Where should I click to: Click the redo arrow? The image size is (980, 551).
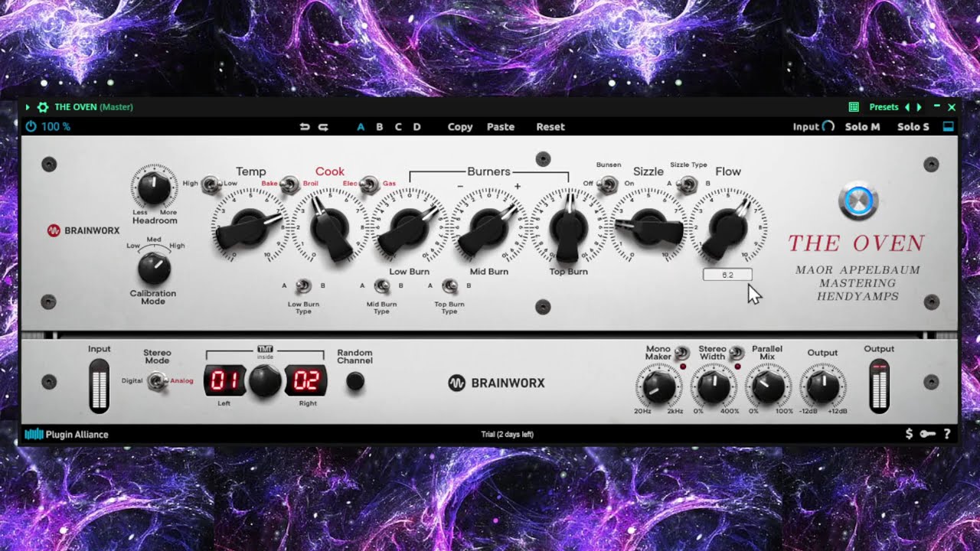tap(323, 127)
